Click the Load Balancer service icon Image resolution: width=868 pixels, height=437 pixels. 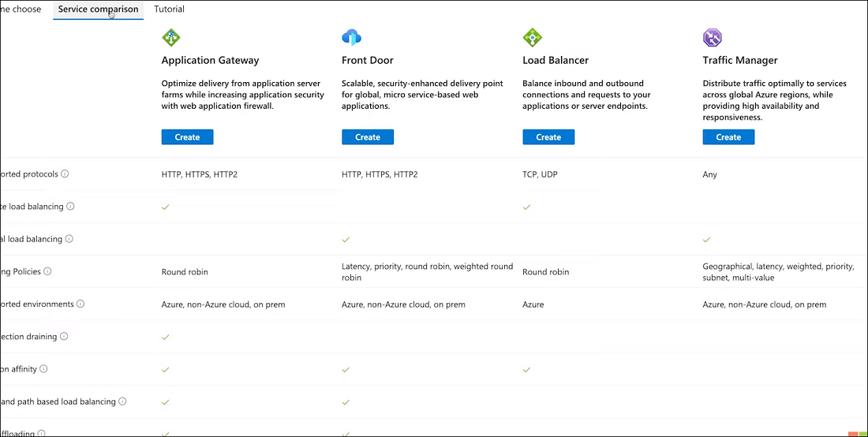(x=533, y=37)
